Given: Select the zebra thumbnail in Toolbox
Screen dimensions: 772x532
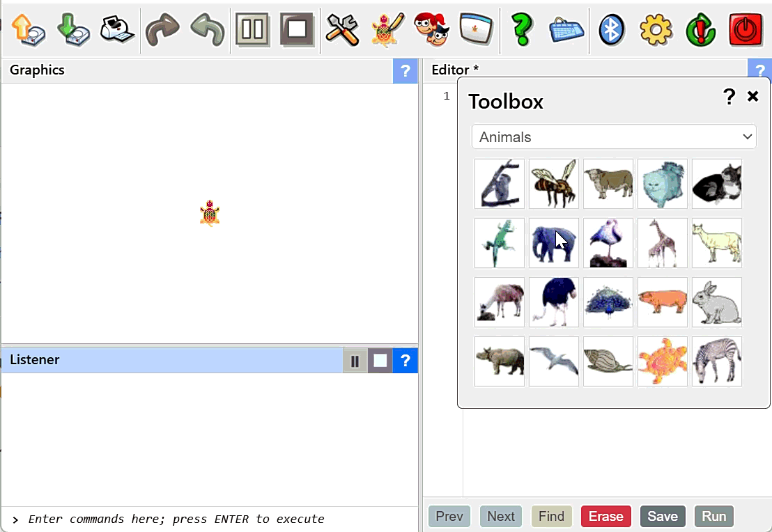Looking at the screenshot, I should coord(716,361).
